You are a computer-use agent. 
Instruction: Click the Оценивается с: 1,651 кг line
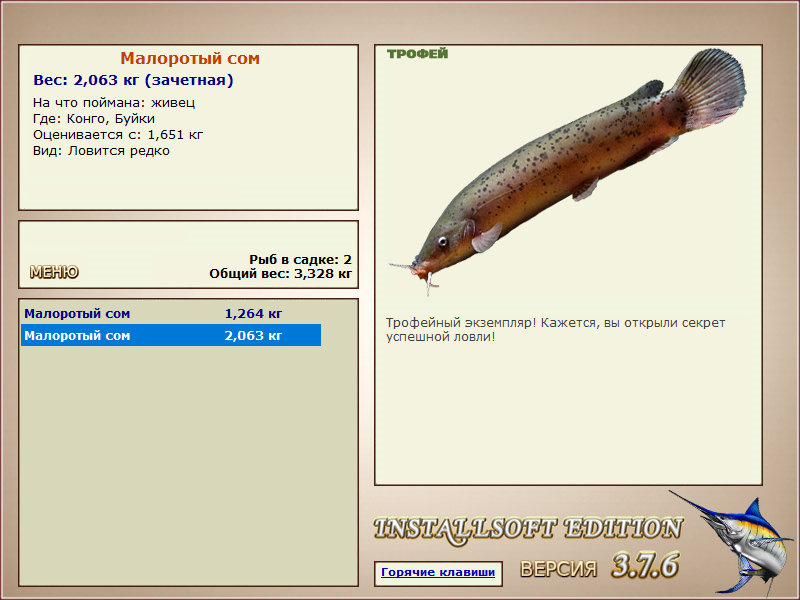click(x=118, y=135)
